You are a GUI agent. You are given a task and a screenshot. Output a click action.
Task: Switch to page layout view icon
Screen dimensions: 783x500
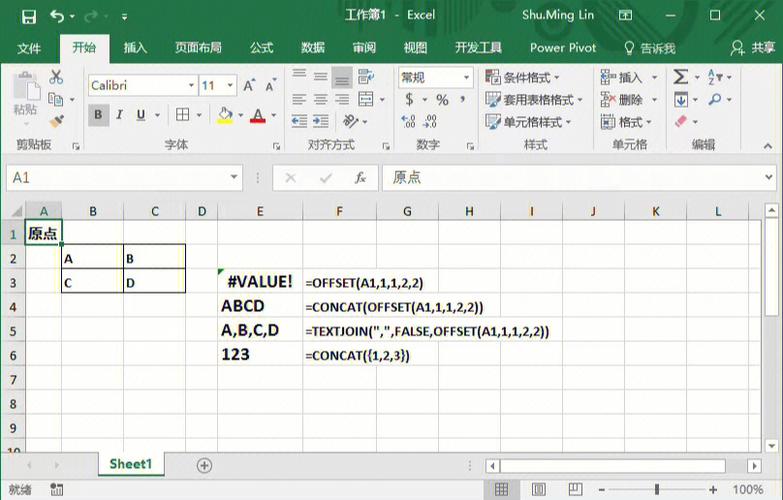[538, 490]
